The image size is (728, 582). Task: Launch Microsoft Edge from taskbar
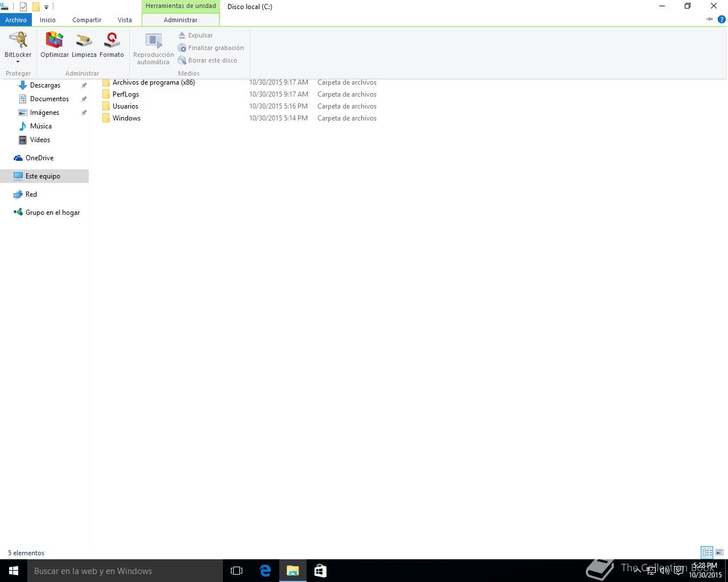click(265, 571)
